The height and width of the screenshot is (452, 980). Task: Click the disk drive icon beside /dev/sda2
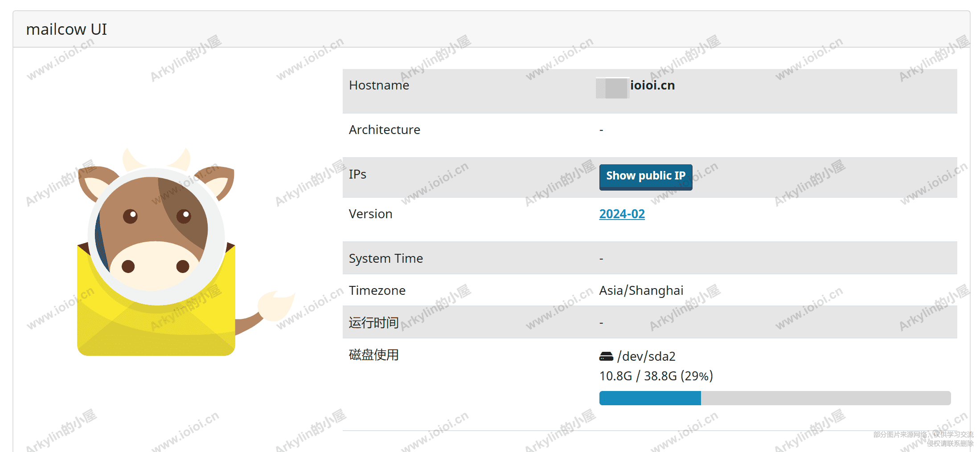click(x=606, y=356)
